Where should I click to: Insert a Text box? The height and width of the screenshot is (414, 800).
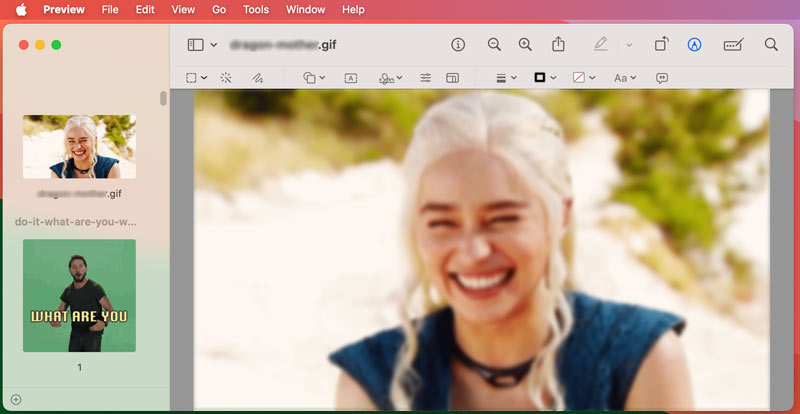[351, 78]
